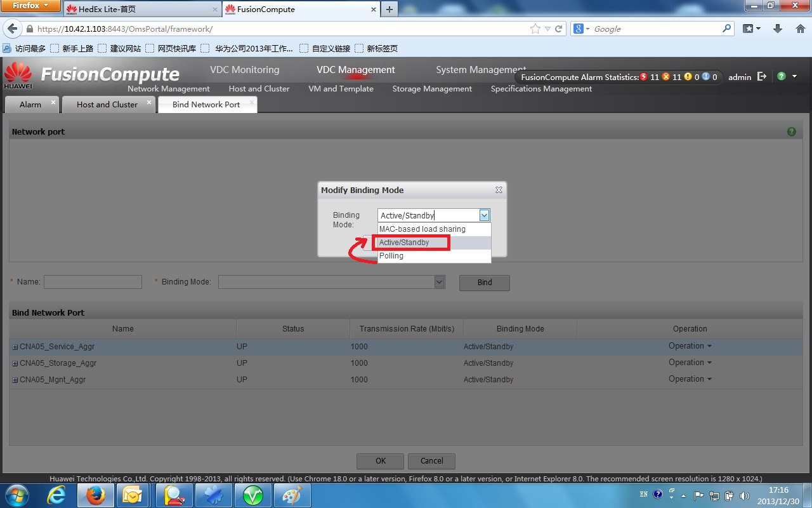This screenshot has width=812, height=508.
Task: Click the volume speaker icon in the system tray
Action: (744, 495)
